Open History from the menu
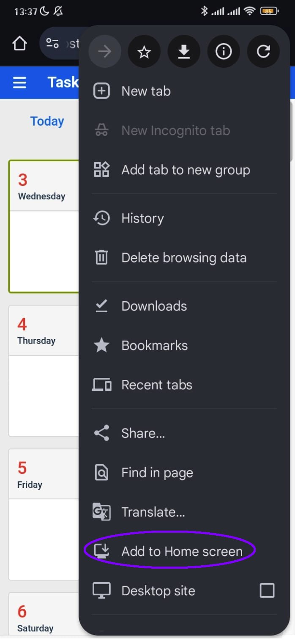Screen dimensions: 295x644 click(x=142, y=218)
